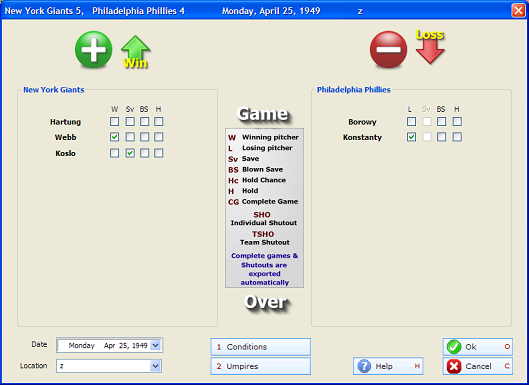Click the blue question mark Help icon

(x=364, y=366)
